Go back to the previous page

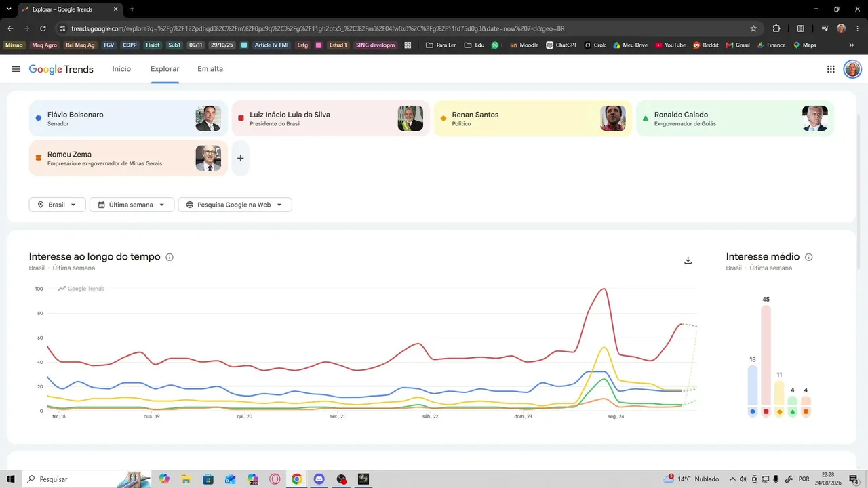[10, 28]
